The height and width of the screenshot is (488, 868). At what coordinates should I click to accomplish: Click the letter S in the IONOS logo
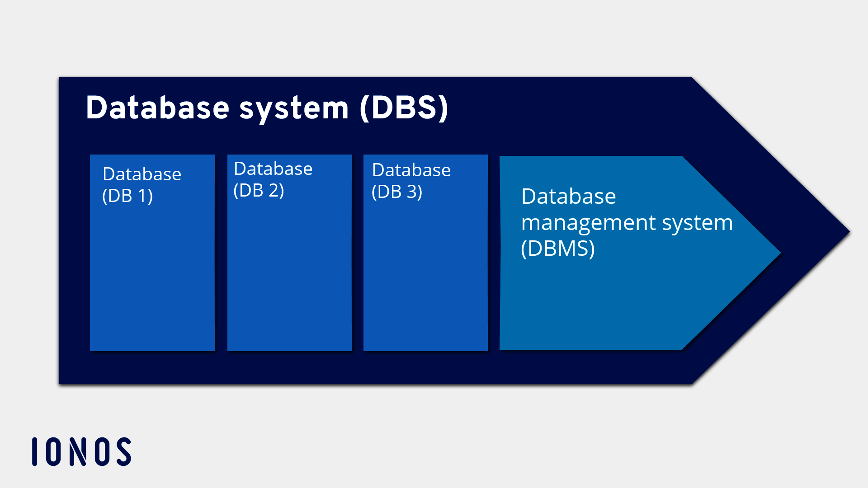point(124,451)
